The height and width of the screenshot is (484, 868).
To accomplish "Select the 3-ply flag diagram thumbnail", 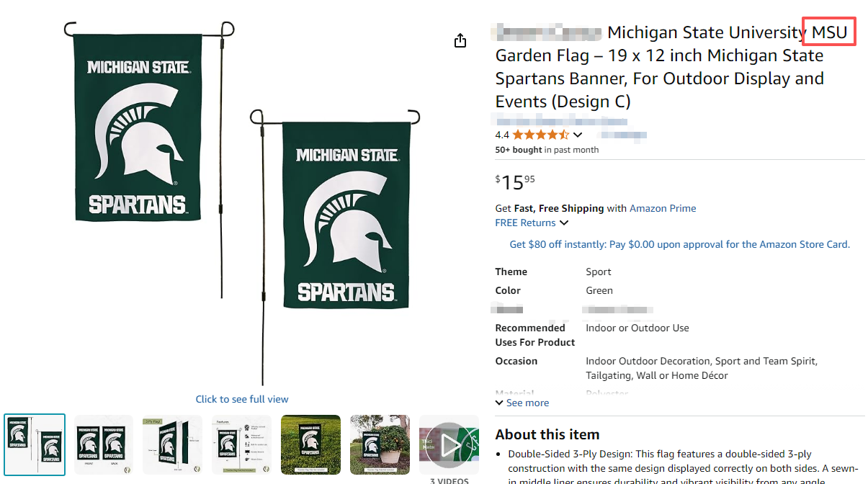I will [x=173, y=444].
